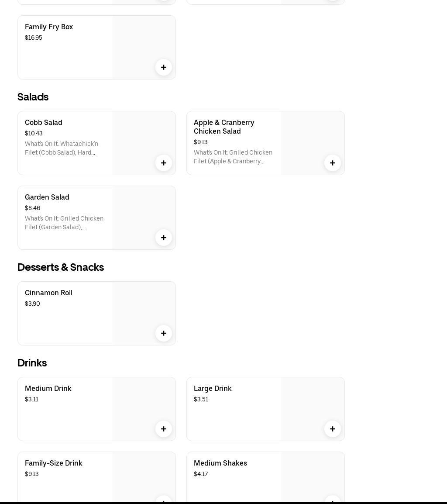The width and height of the screenshot is (447, 504).
Task: Add Cobb Salad with plus button
Action: 164,163
